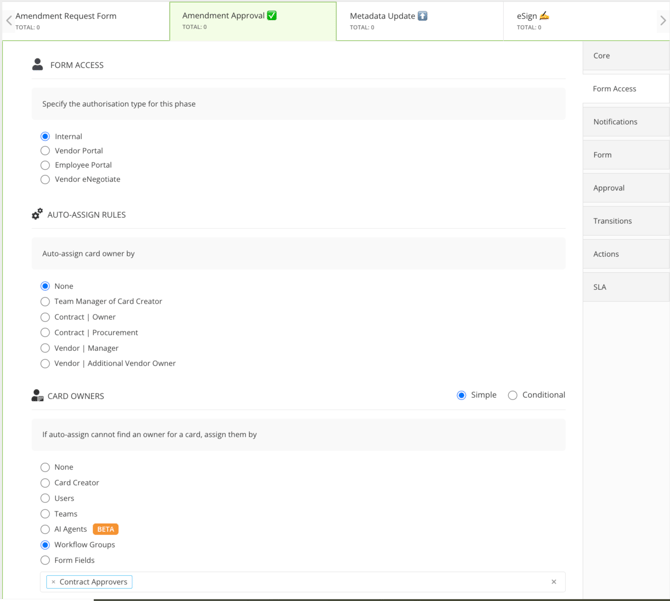The image size is (670, 601).
Task: Click the Form Access person icon
Action: tap(37, 65)
